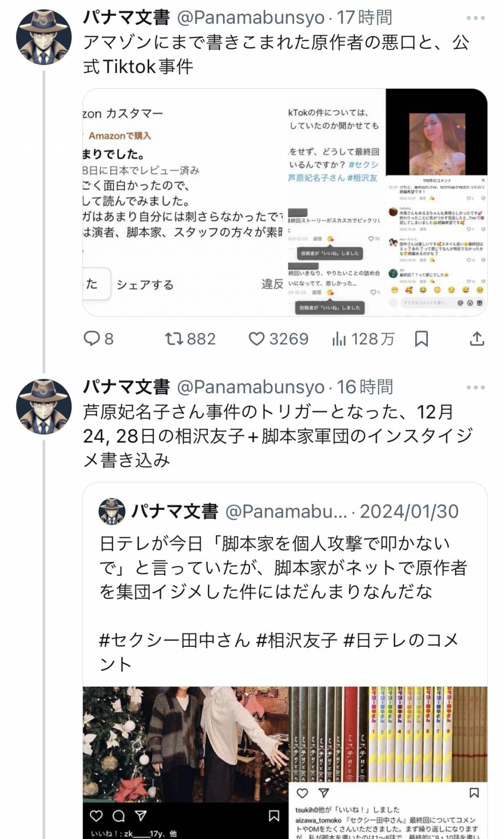The image size is (504, 839).
Task: Open small avatar in the quoted tweet
Action: point(112,511)
